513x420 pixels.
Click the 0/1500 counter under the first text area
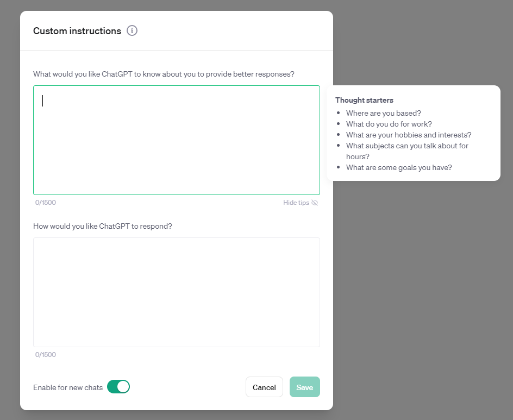[46, 203]
